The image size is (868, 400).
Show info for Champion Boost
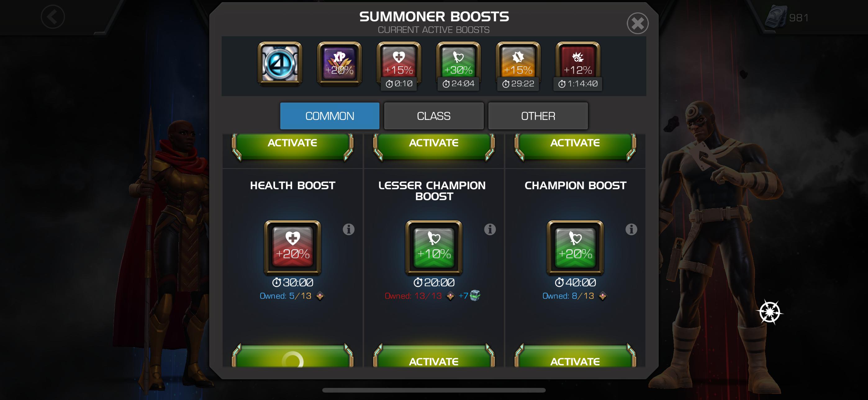pyautogui.click(x=631, y=229)
